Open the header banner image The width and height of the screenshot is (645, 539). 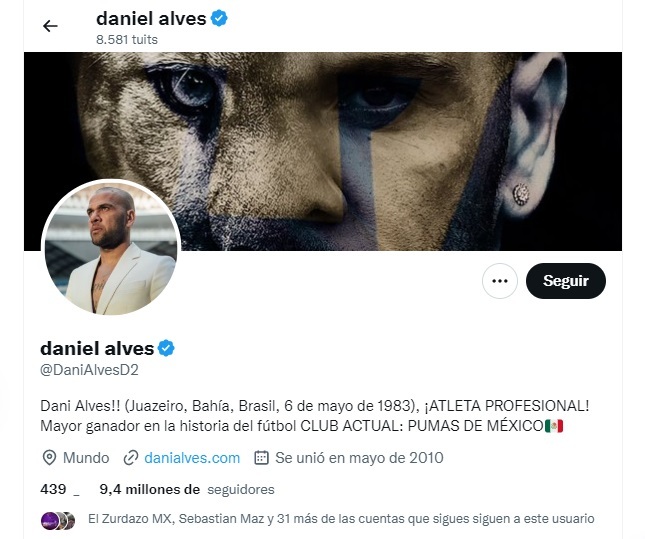(323, 151)
